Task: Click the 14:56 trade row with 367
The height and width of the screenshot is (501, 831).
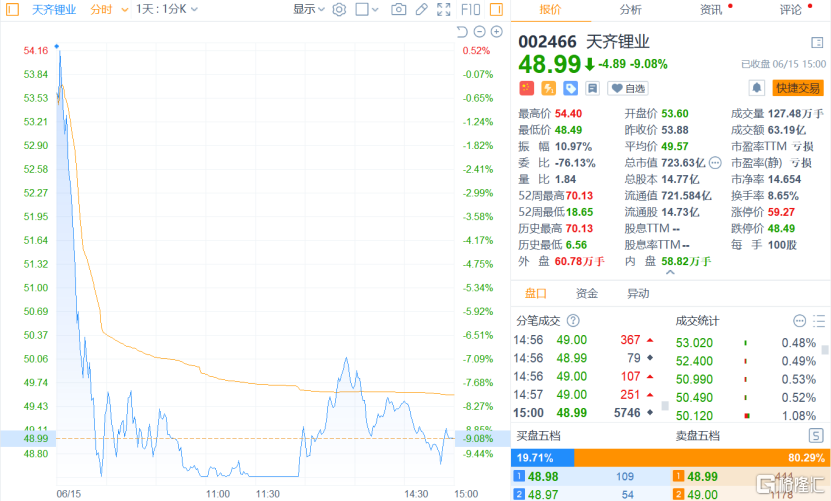Action: [584, 340]
